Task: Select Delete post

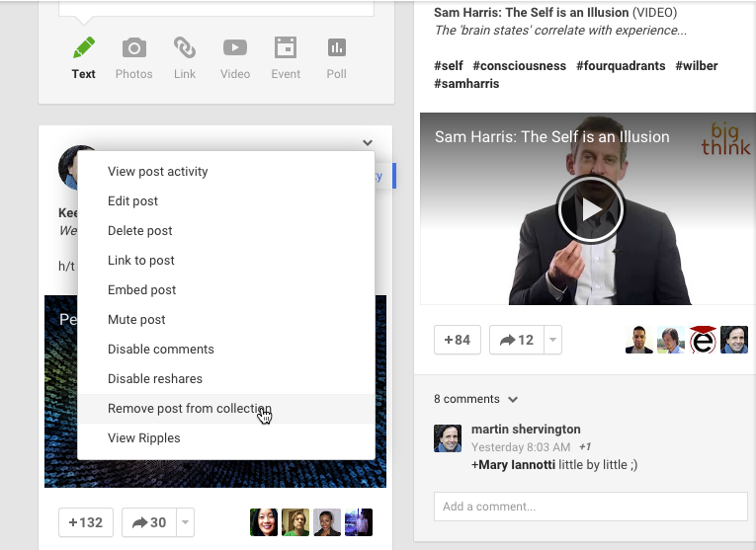Action: coord(226,231)
